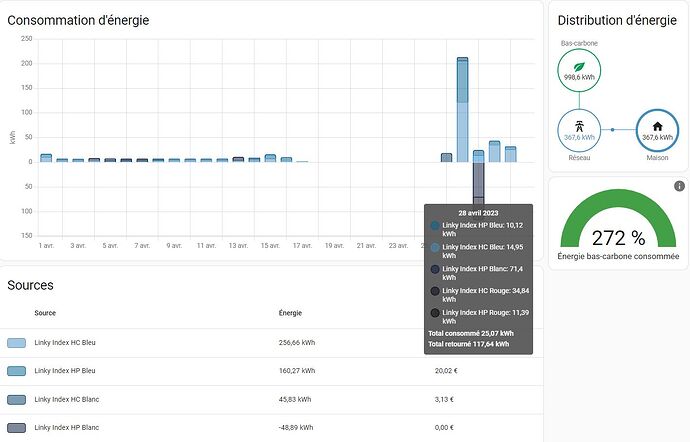
Task: Click the Linky Index HP Blanc tooltip entry
Action: 478,273
